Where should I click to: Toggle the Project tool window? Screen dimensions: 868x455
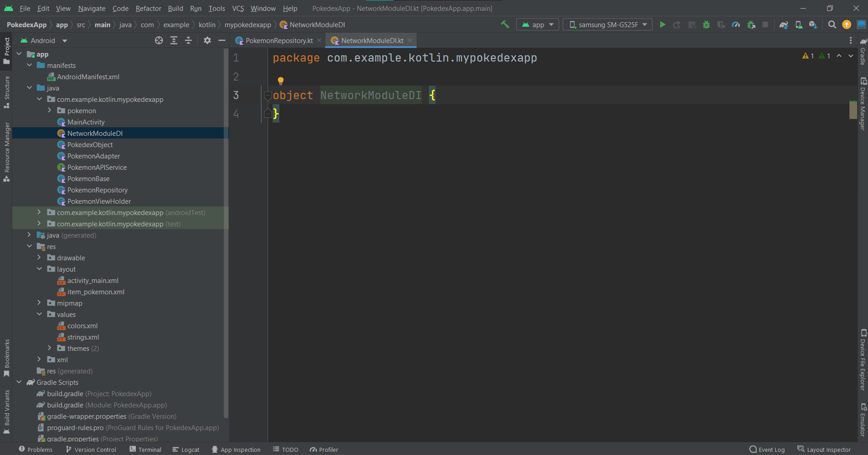pos(7,50)
